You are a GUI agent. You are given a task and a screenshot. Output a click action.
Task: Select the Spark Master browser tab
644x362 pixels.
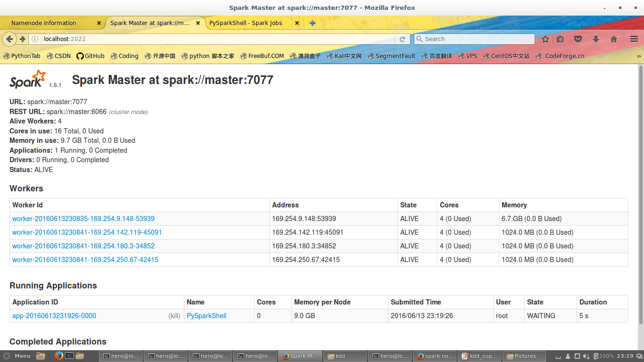point(154,23)
